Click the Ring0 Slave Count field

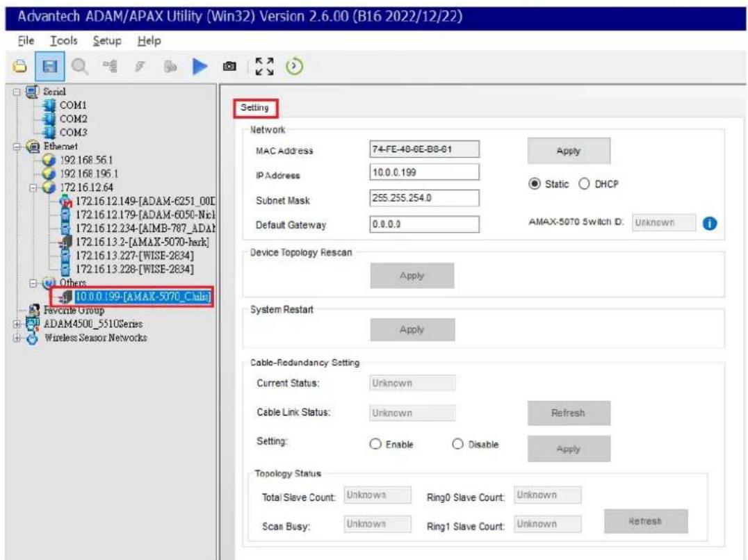click(x=548, y=495)
